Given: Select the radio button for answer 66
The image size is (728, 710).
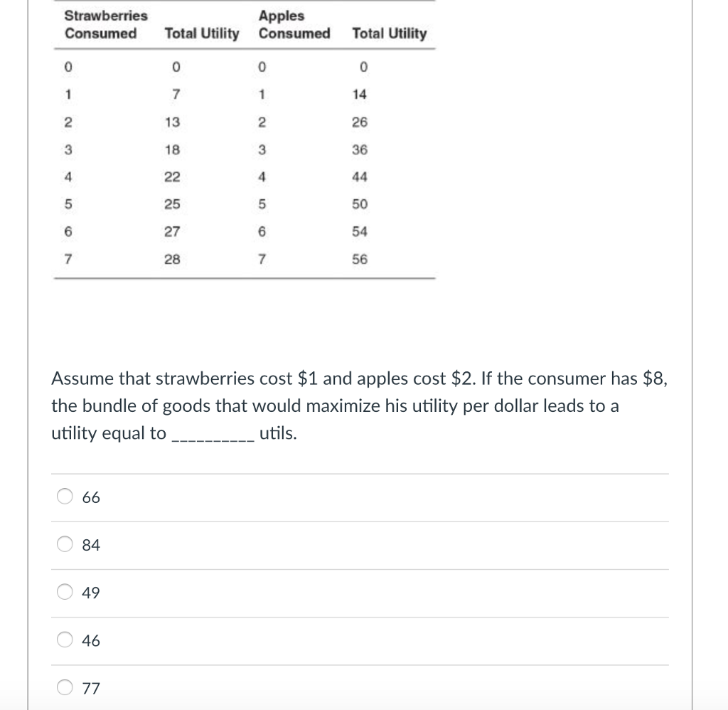Looking at the screenshot, I should coord(64,497).
